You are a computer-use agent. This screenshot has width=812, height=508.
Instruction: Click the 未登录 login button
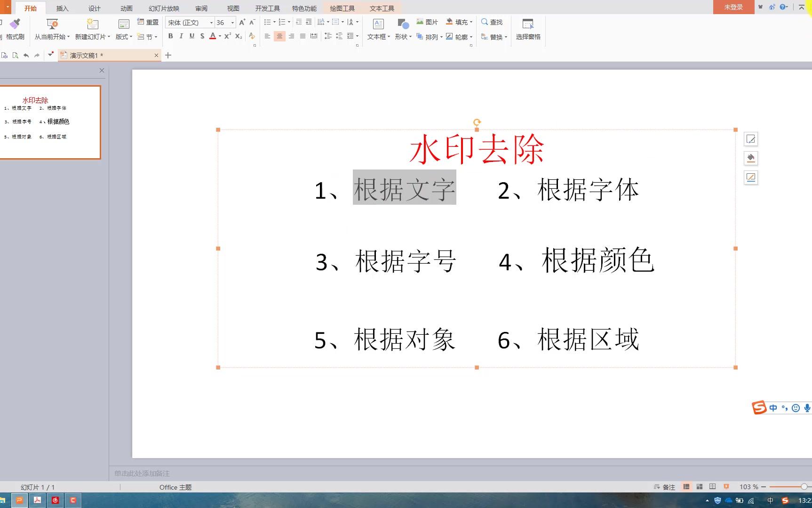733,7
